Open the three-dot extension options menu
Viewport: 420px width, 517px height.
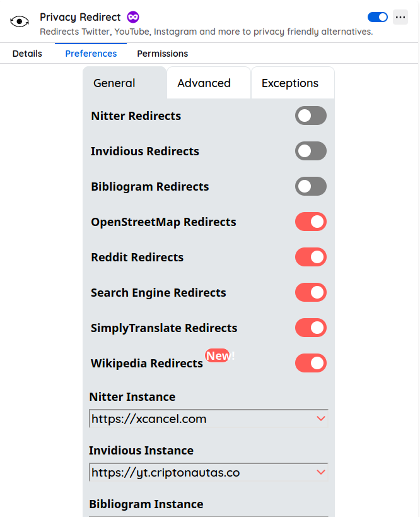[x=400, y=17]
